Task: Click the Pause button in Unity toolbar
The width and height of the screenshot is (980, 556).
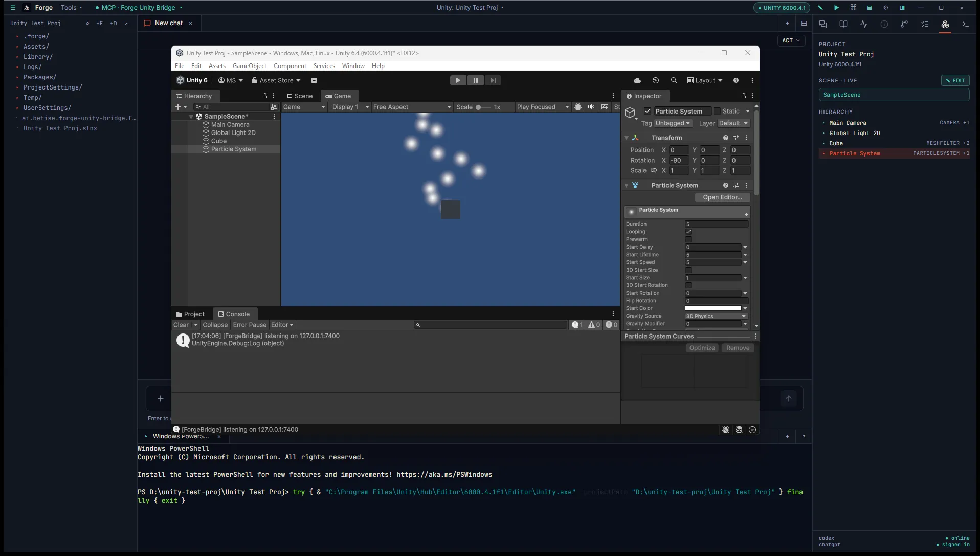Action: coord(475,80)
